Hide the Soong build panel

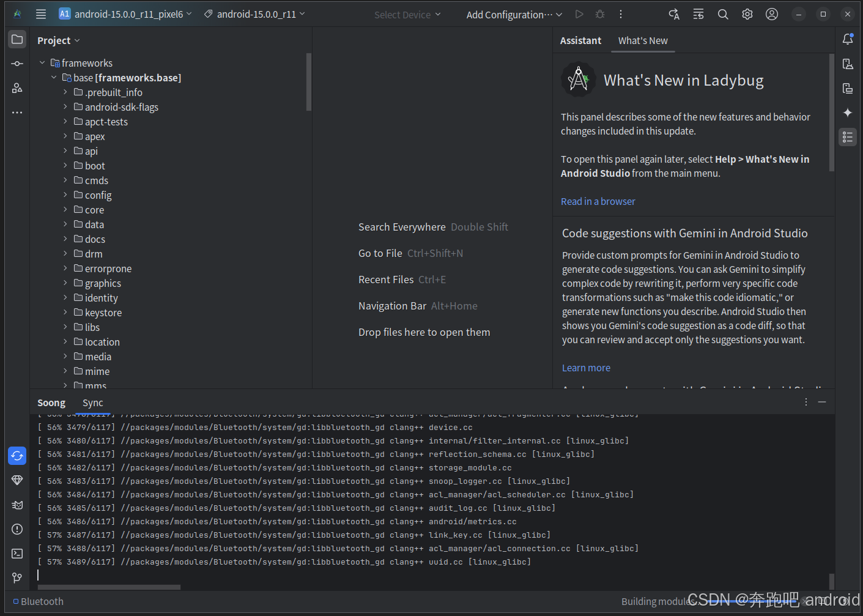(822, 402)
